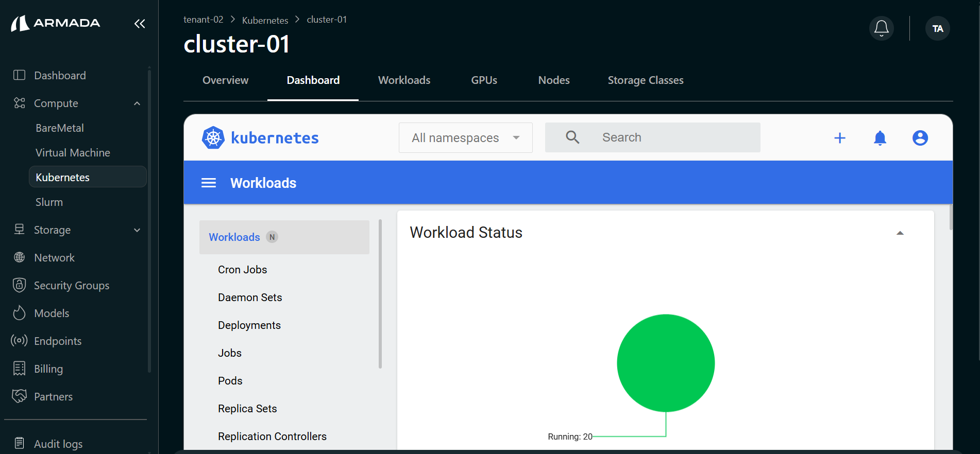Select the Dashboard cluster tab

pos(313,80)
